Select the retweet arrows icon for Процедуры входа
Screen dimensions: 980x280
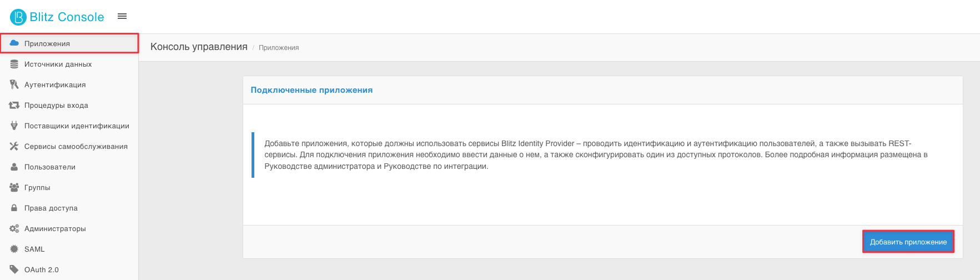14,105
